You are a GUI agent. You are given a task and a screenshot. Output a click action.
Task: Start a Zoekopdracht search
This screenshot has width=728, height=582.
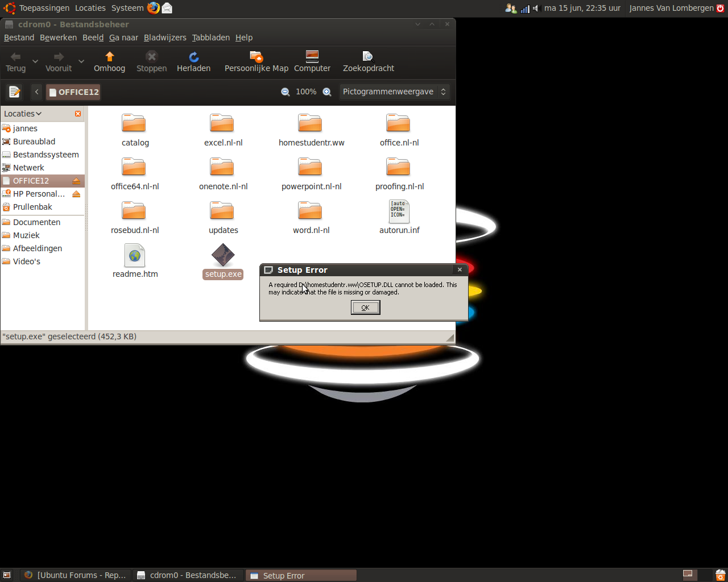[x=369, y=62]
